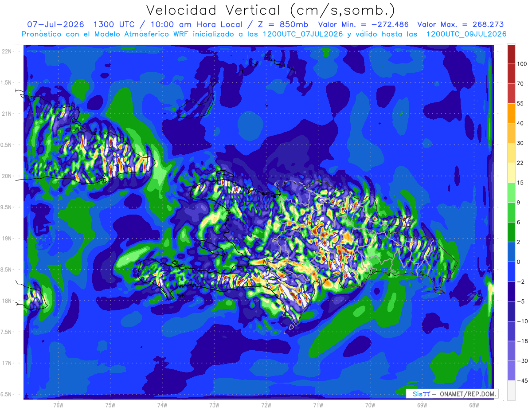
Task: Click the pale yellow swatch between 15 and 22
Action: 511,172
